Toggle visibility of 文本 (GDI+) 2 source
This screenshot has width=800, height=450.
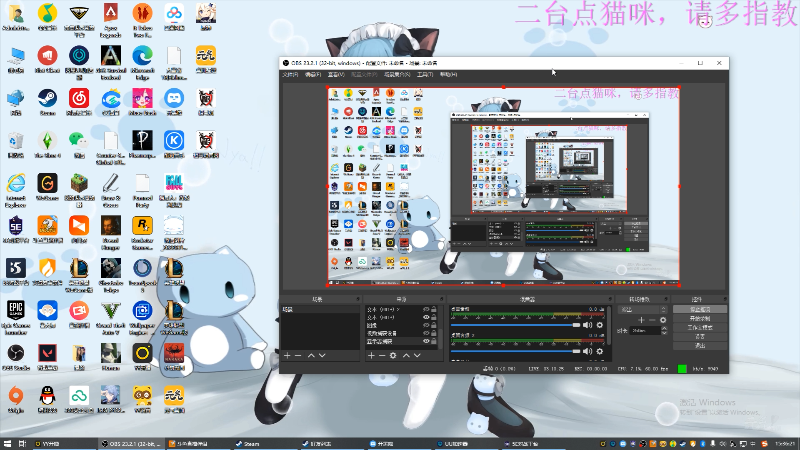(x=426, y=309)
